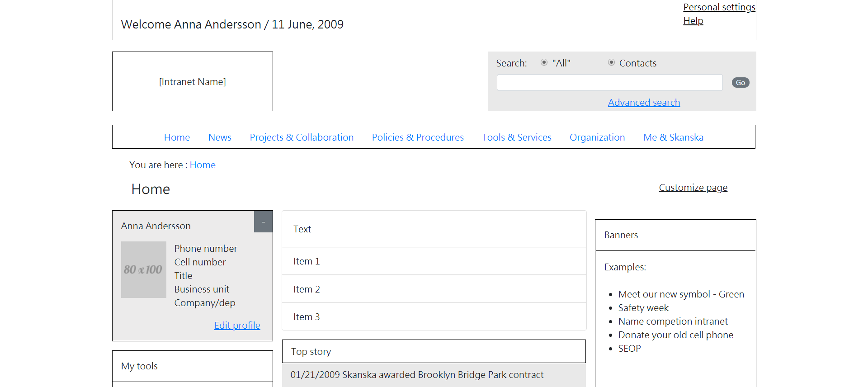This screenshot has height=387, width=868.
Task: Select Item 1 in the Text list
Action: 434,261
